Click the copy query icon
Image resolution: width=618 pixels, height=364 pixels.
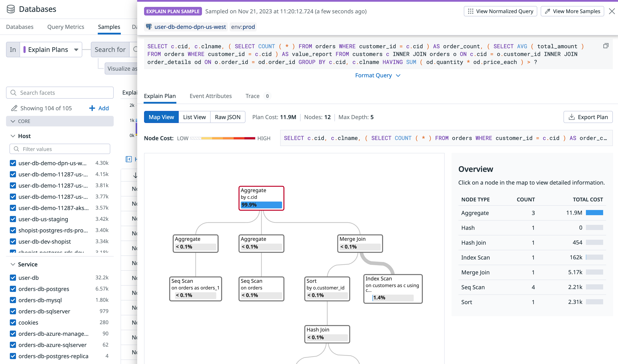click(x=606, y=46)
